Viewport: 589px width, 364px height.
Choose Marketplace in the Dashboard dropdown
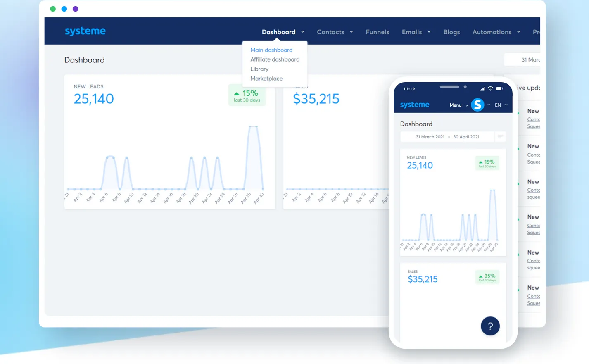[266, 79]
